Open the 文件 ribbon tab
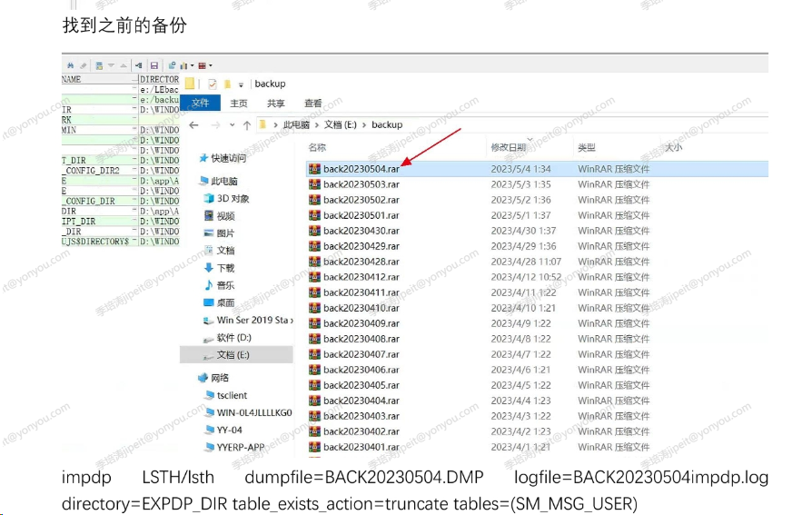This screenshot has width=812, height=515. pyautogui.click(x=201, y=104)
